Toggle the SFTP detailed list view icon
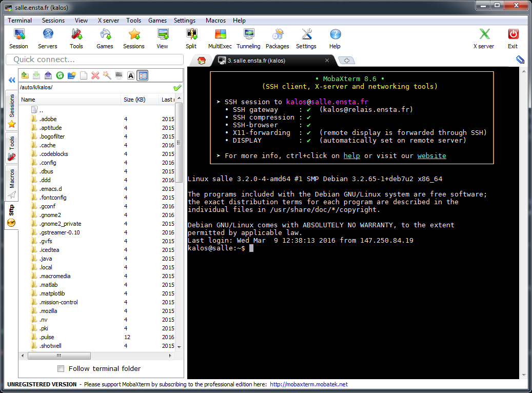The image size is (532, 393). pyautogui.click(x=143, y=75)
